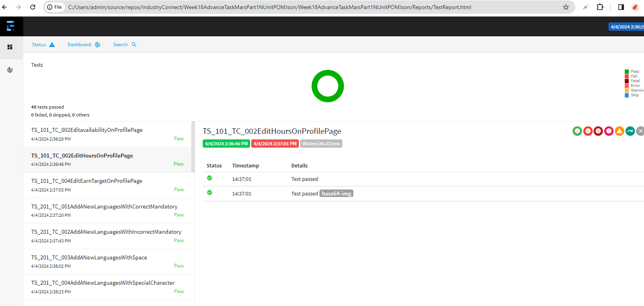
Task: Click the Extent report logo icon
Action: pos(11,26)
